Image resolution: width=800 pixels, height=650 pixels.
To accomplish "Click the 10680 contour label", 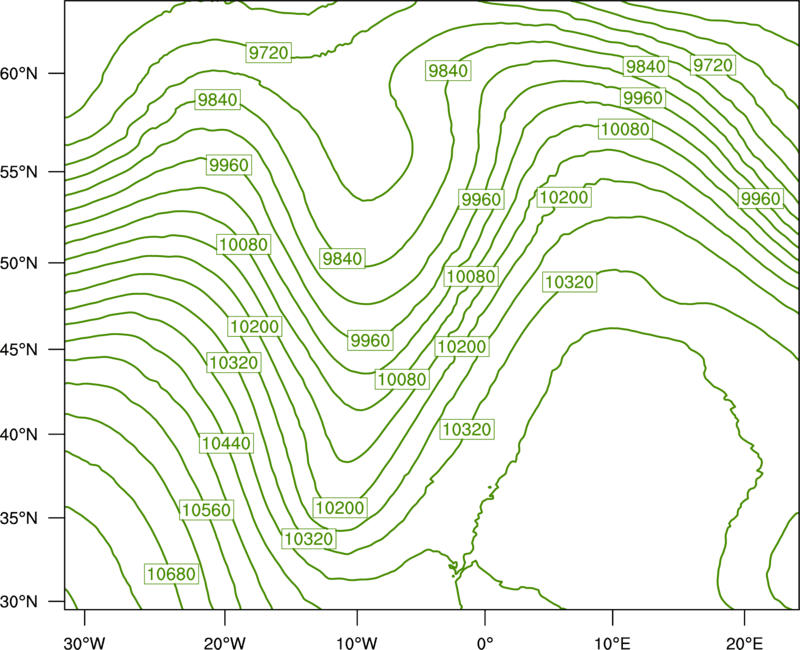I will 171,574.
